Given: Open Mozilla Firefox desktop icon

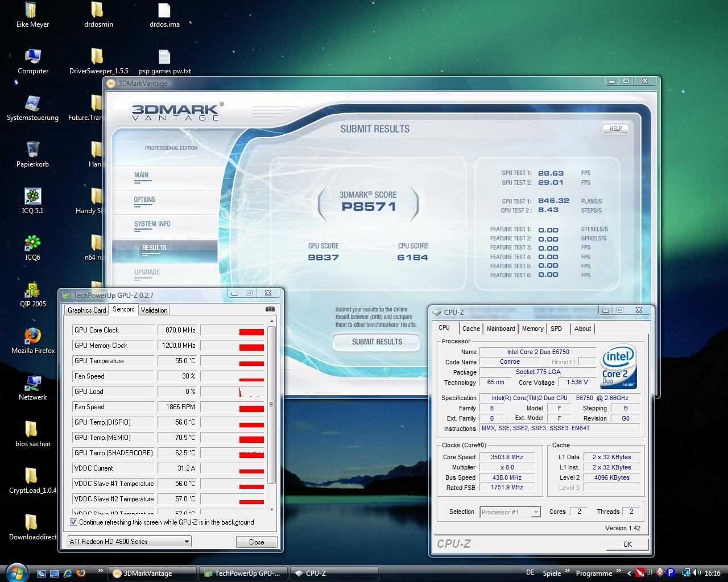Looking at the screenshot, I should pos(33,336).
